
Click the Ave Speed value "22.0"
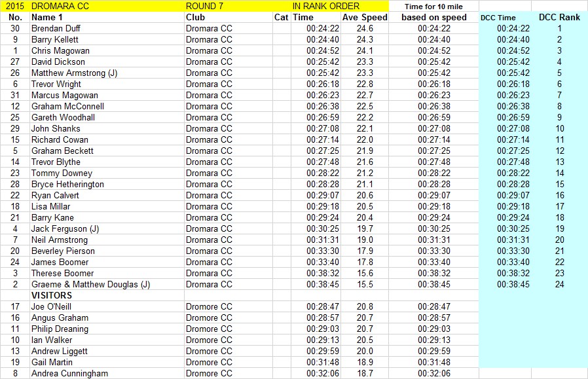pyautogui.click(x=365, y=140)
